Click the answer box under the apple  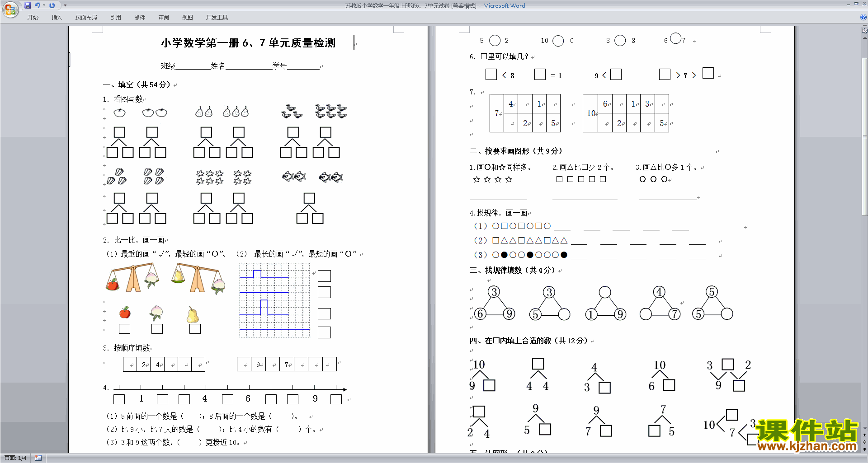[124, 329]
